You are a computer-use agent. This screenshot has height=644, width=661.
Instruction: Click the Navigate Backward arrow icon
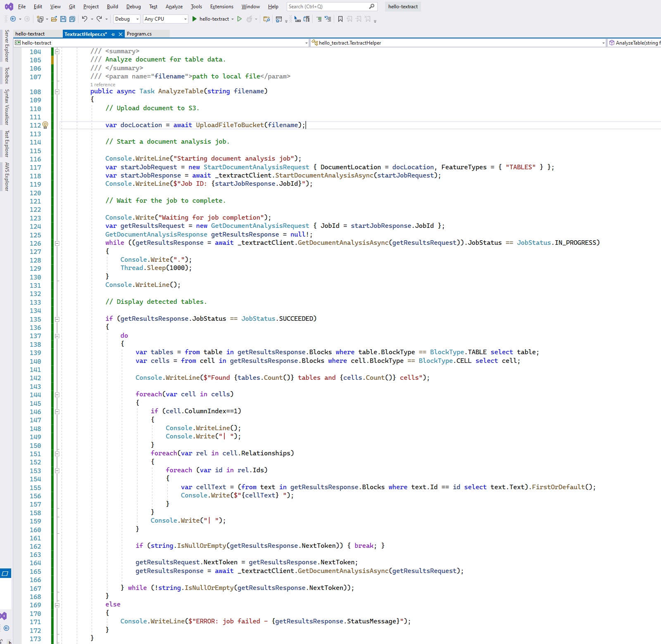pos(13,19)
